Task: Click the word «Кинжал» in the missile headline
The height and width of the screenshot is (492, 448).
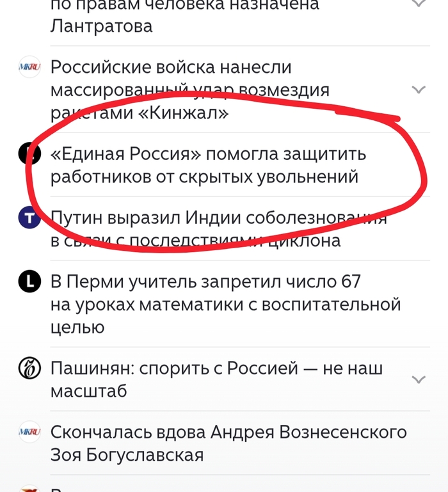Action: (183, 113)
